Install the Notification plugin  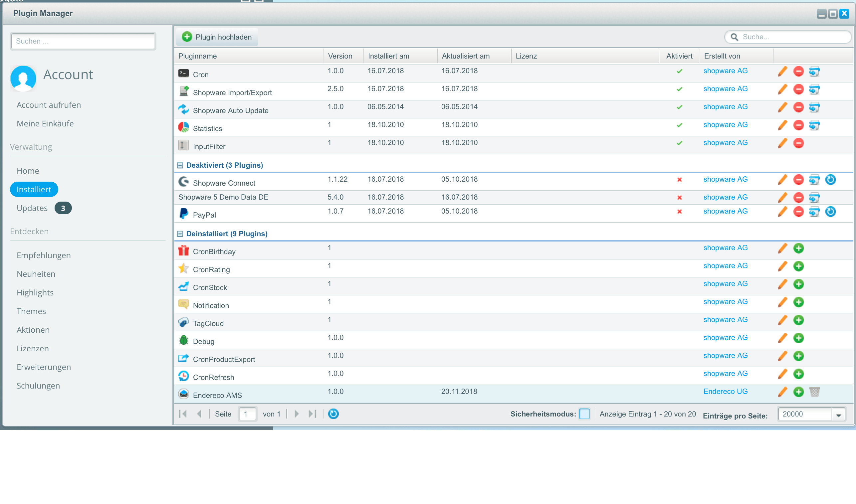[x=798, y=302]
